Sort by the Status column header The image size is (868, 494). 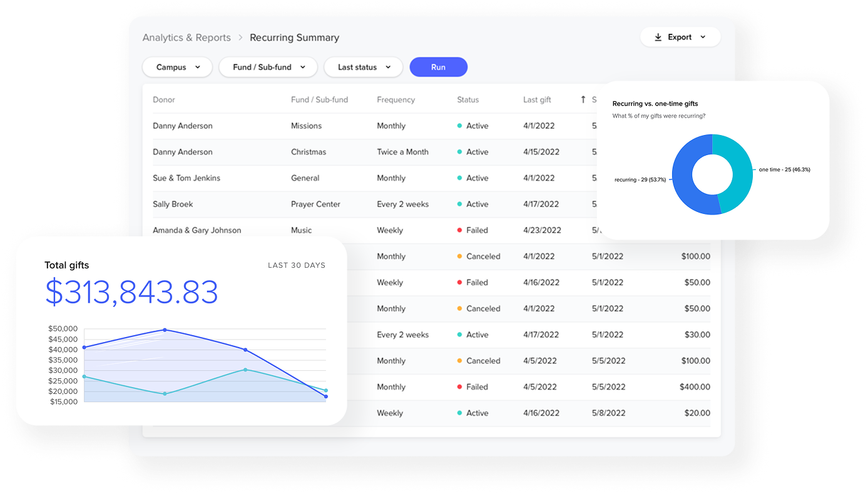[x=468, y=100]
